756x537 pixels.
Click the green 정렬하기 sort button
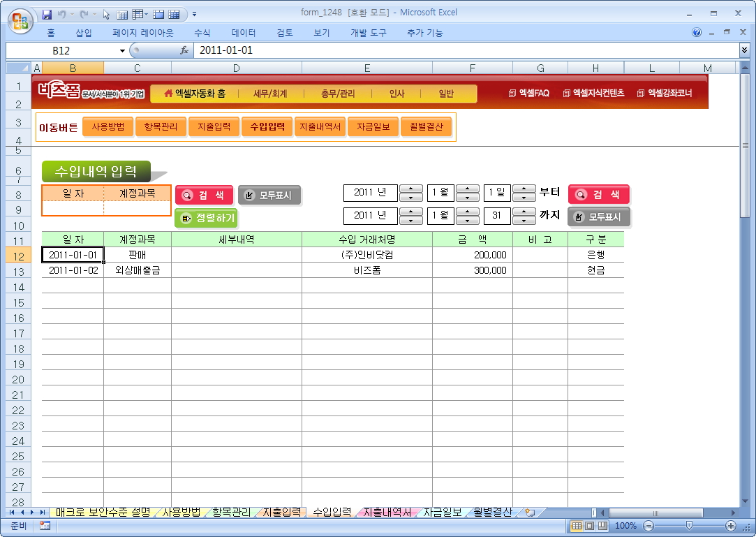[206, 218]
